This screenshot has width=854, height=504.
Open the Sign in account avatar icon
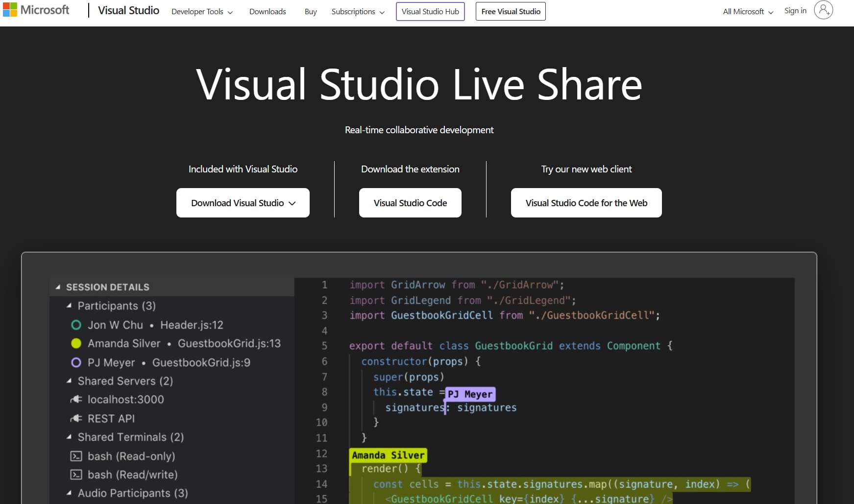tap(823, 10)
